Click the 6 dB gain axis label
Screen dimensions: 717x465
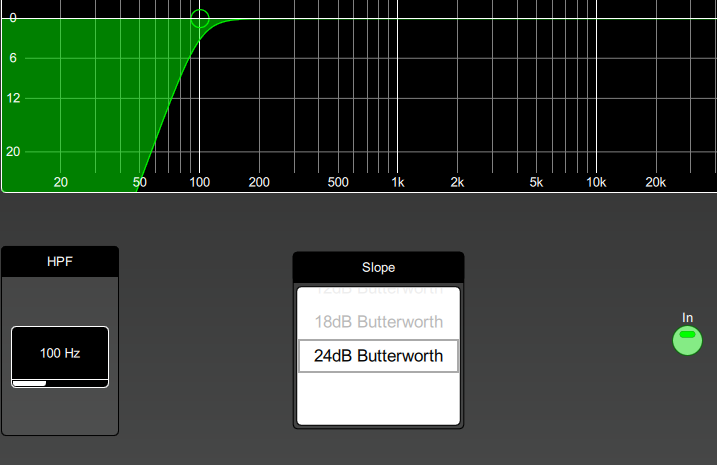point(13,58)
